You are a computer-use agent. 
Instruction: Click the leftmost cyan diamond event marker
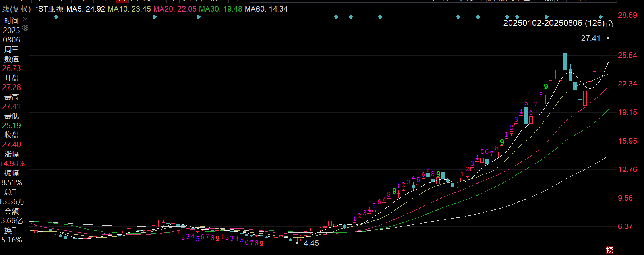56,17
